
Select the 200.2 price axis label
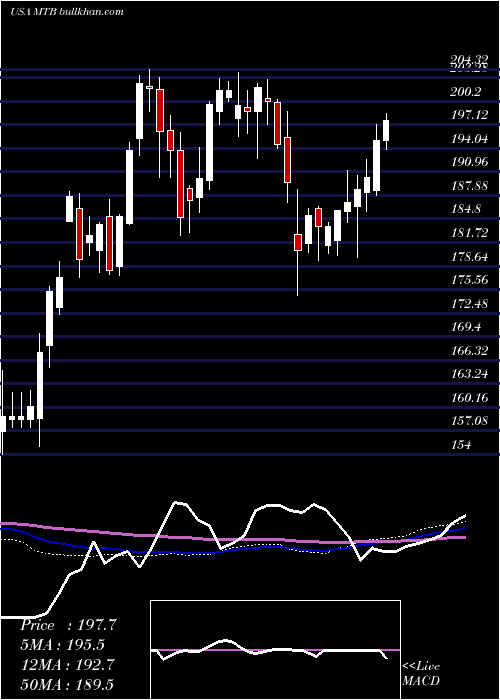[466, 92]
